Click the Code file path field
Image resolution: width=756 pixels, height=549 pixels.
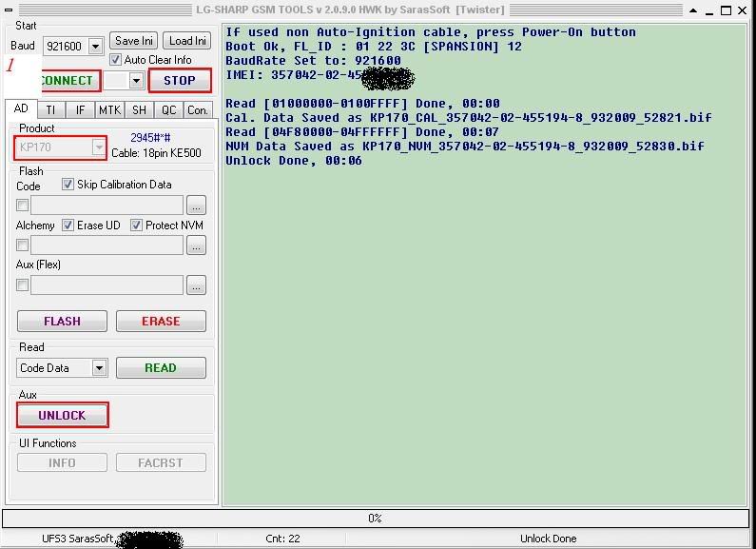[107, 206]
